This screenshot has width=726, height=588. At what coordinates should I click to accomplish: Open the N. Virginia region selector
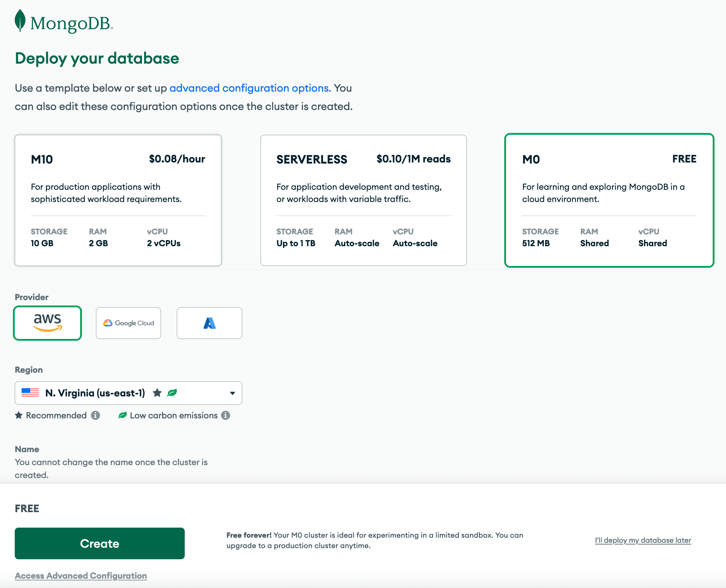(95, 393)
